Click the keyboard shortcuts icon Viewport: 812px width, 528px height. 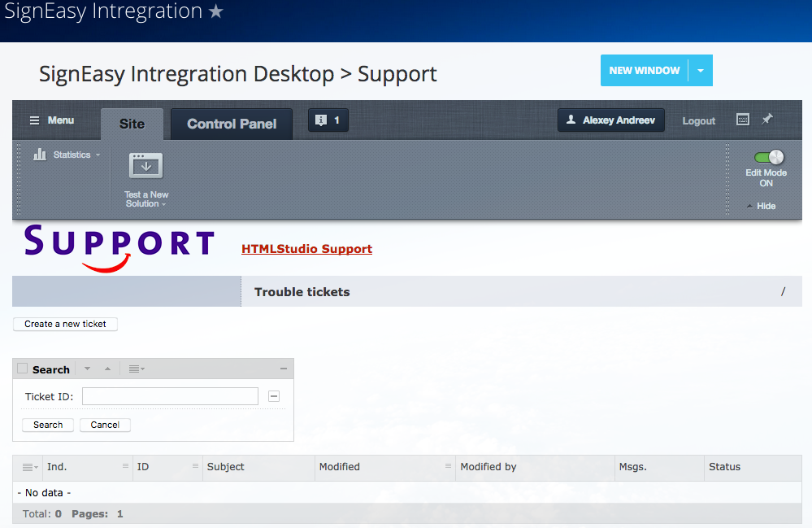[x=743, y=120]
